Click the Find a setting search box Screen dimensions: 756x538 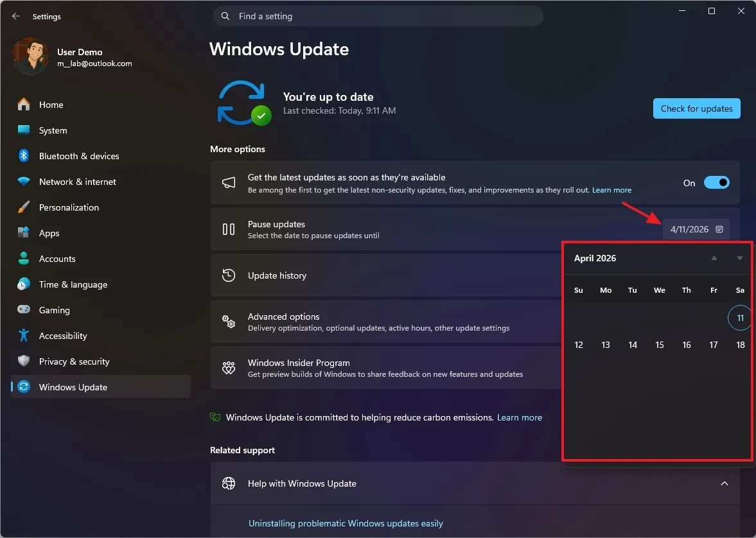(378, 17)
